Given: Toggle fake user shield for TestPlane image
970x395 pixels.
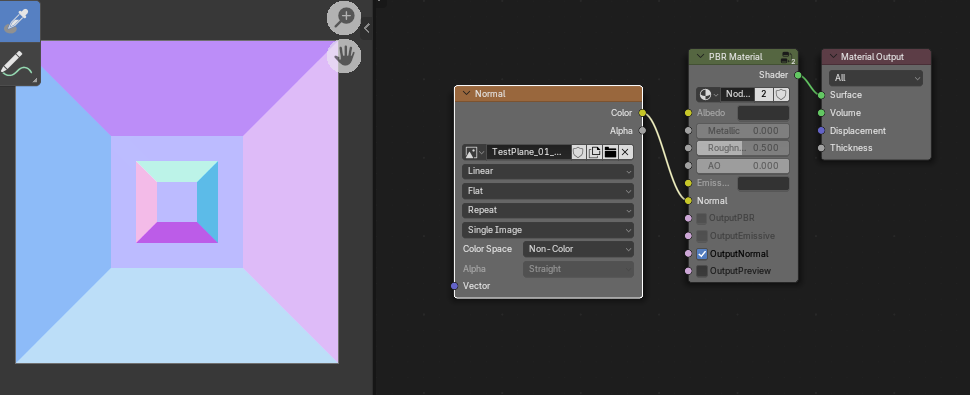Looking at the screenshot, I should click(x=578, y=152).
